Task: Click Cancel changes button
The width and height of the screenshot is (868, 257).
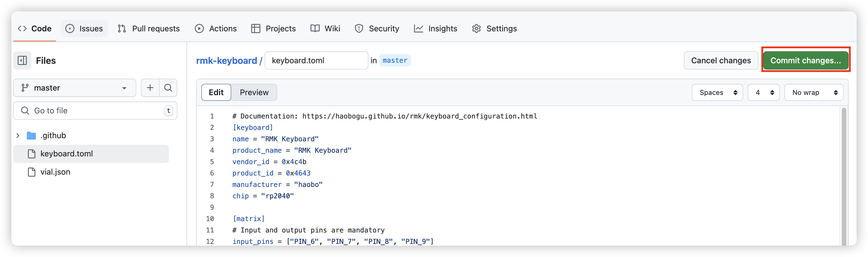Action: click(x=721, y=61)
